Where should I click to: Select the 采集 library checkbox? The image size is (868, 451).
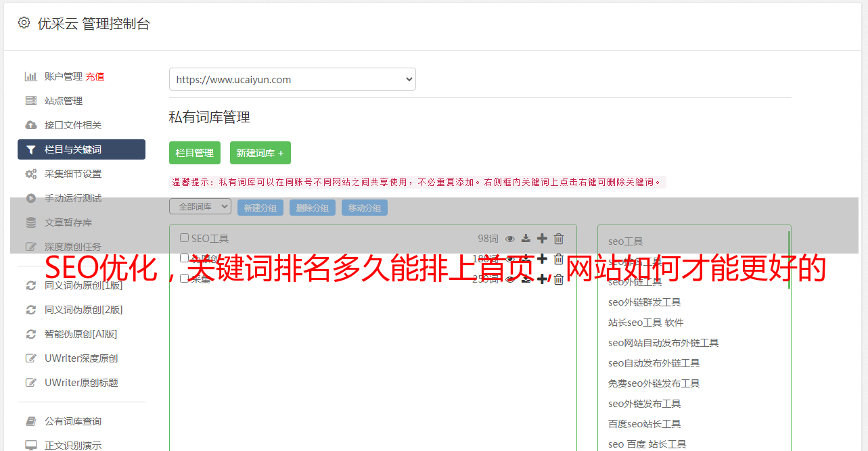point(184,279)
